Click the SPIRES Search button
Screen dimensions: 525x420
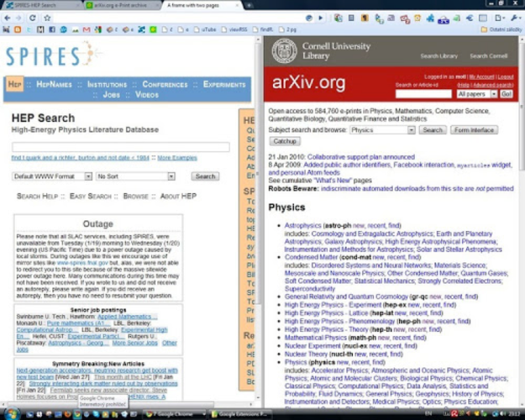tap(205, 176)
